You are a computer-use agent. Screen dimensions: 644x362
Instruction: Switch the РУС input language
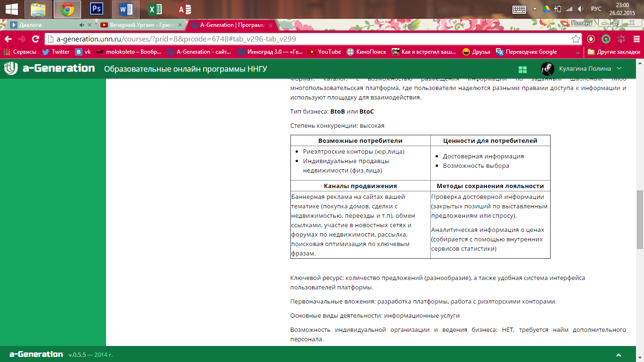click(x=596, y=9)
